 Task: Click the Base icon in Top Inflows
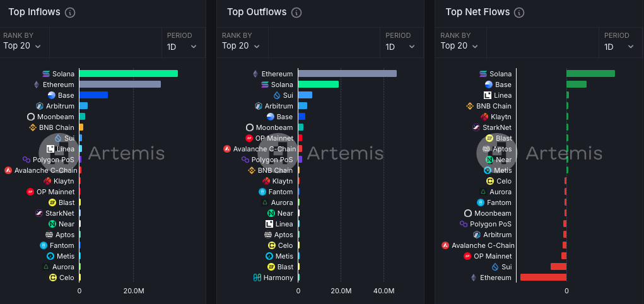[x=51, y=95]
